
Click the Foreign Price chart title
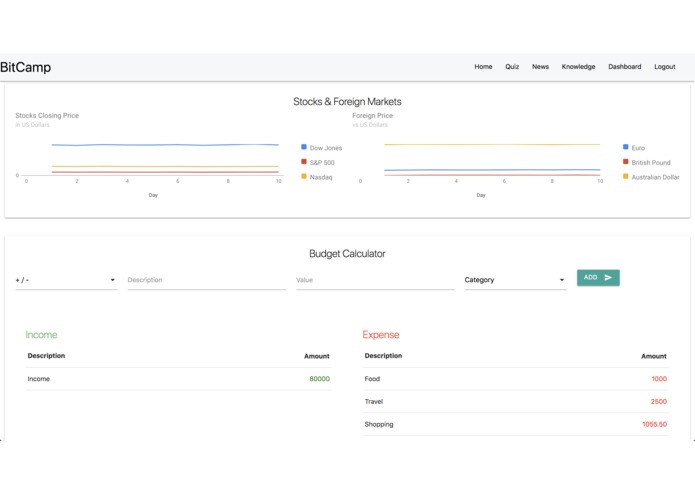click(x=373, y=116)
